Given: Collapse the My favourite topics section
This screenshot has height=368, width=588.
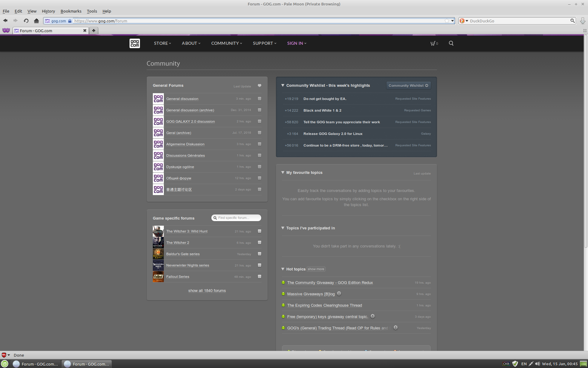Looking at the screenshot, I should pos(283,173).
